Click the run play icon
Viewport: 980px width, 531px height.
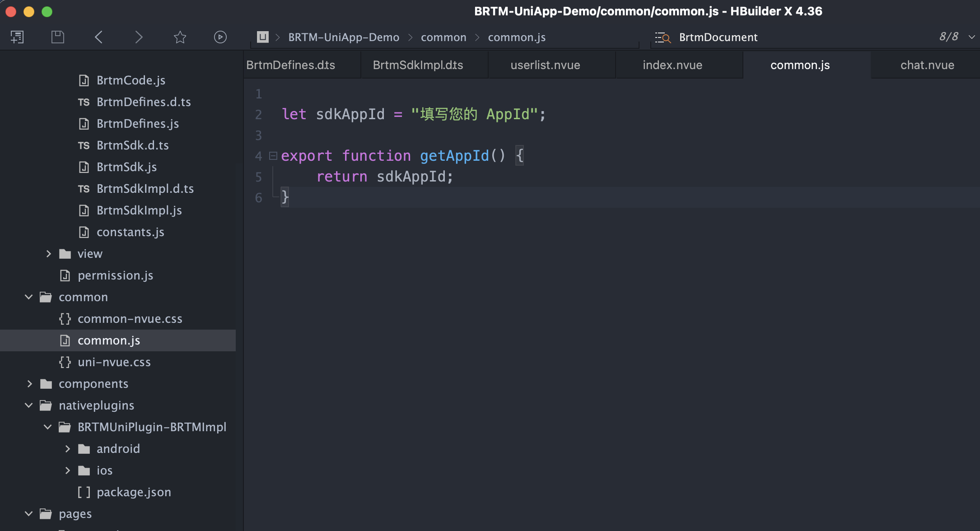pos(220,37)
